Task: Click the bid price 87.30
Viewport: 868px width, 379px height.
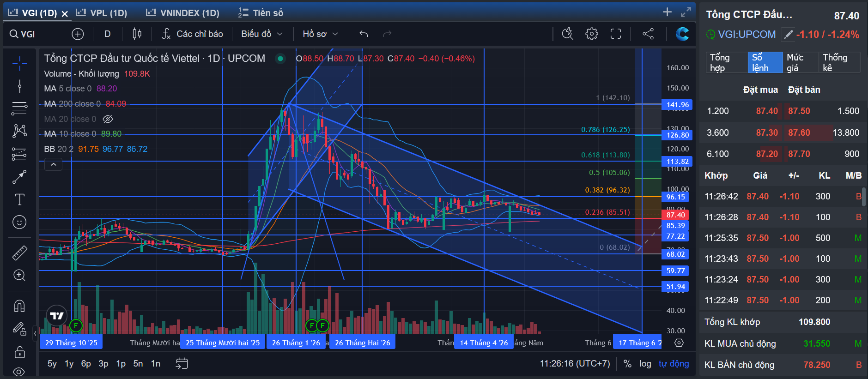Action: (x=767, y=132)
